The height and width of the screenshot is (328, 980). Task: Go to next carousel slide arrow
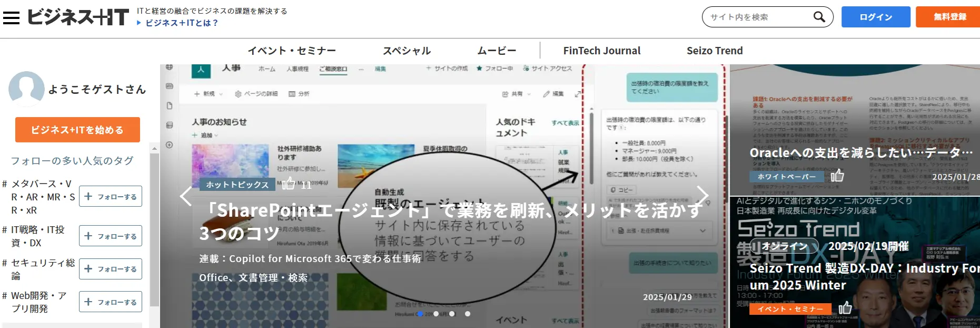pos(702,196)
